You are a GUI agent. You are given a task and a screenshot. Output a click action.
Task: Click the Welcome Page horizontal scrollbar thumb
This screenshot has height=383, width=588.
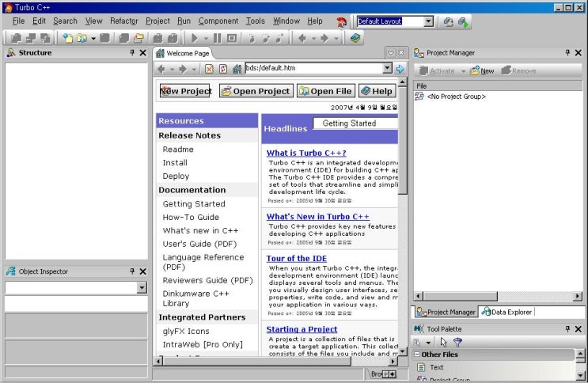click(x=257, y=362)
